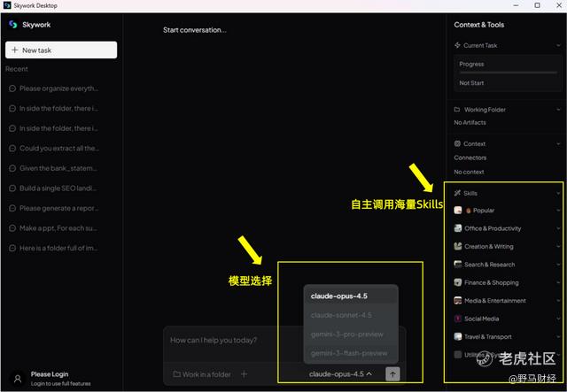Viewport: 567px width, 392px height.
Task: Click chat icon beside 'Could you extract all the...'
Action: 12,149
